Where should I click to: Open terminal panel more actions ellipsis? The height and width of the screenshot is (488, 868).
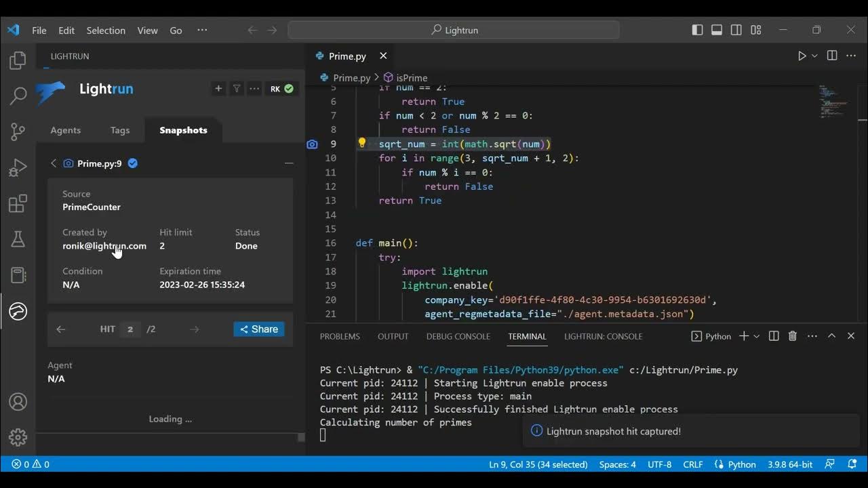(x=812, y=336)
